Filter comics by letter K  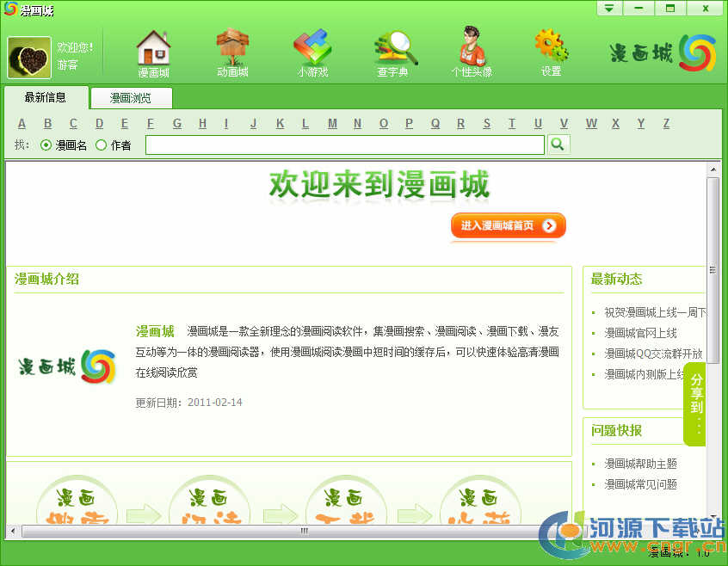(280, 123)
